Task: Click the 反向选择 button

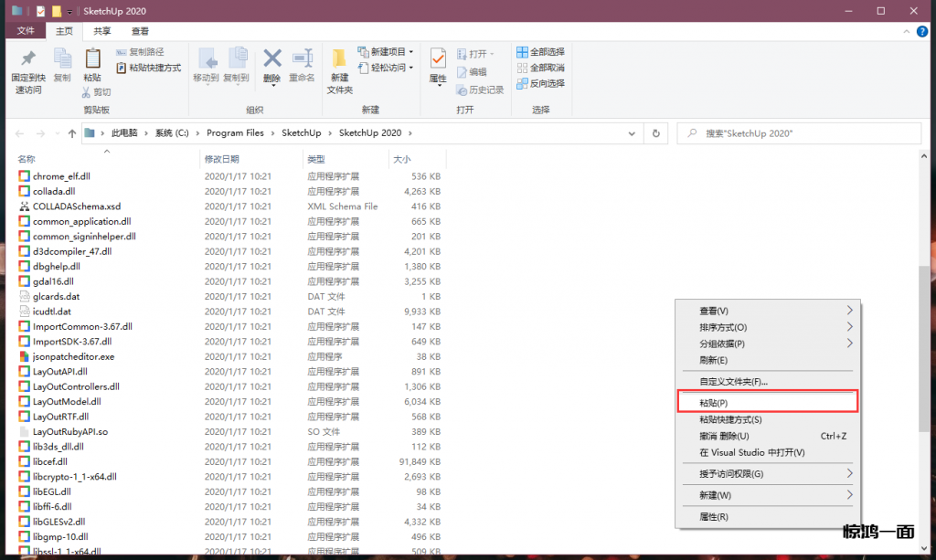Action: click(x=540, y=83)
